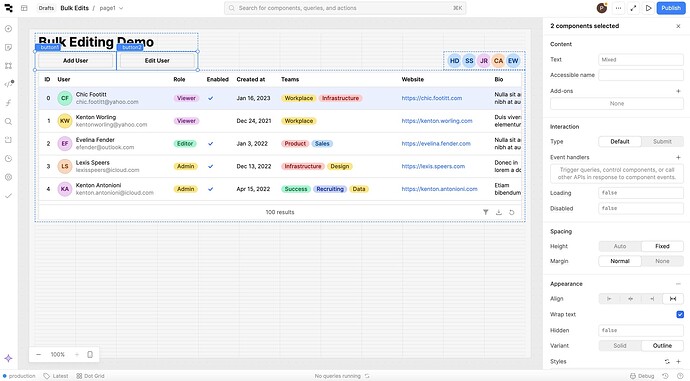Click the preview play icon
This screenshot has width=690, height=381.
click(648, 8)
